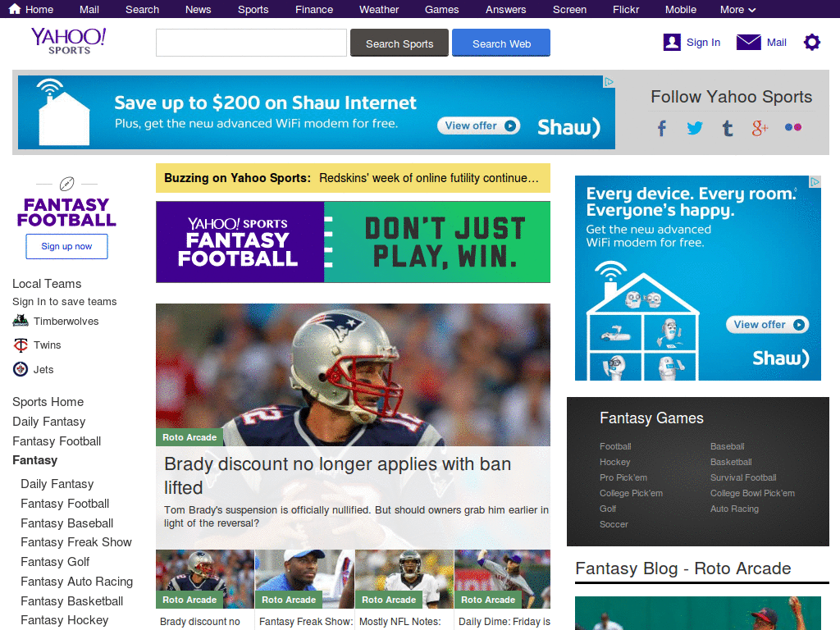Screen dimensions: 840x630
Task: Open Hockey in Fantasy Games panel
Action: click(614, 462)
